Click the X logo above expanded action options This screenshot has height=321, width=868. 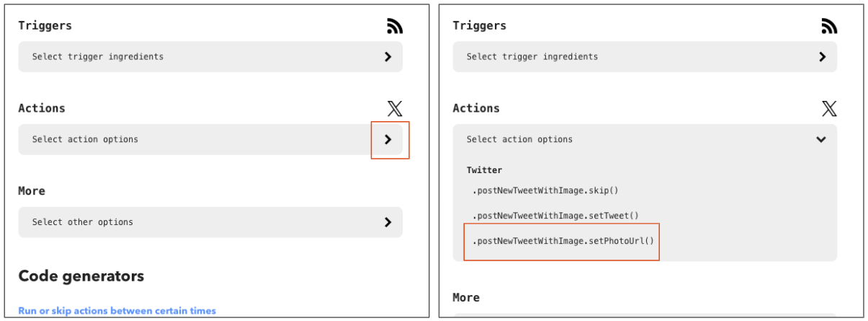(829, 109)
